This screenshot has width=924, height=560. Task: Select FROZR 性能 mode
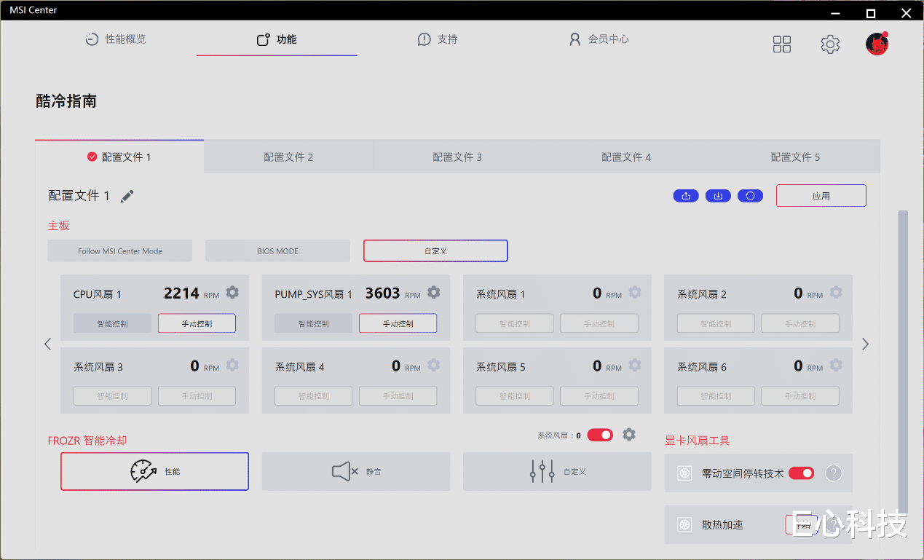(x=154, y=471)
